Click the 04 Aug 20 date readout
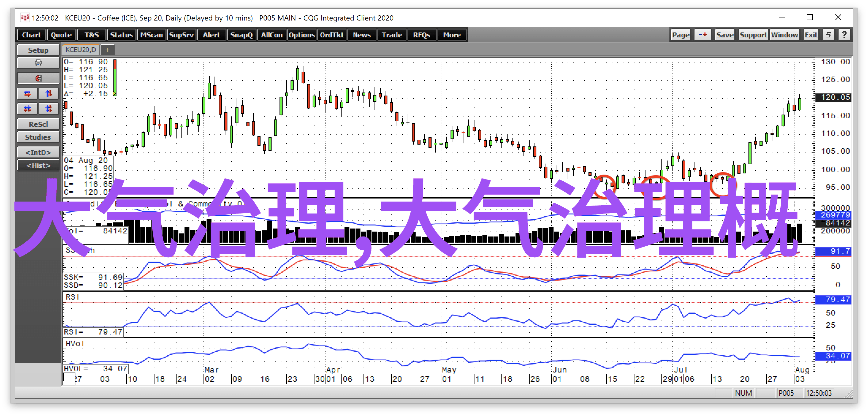Screen dimensions: 868x416 click(86, 160)
